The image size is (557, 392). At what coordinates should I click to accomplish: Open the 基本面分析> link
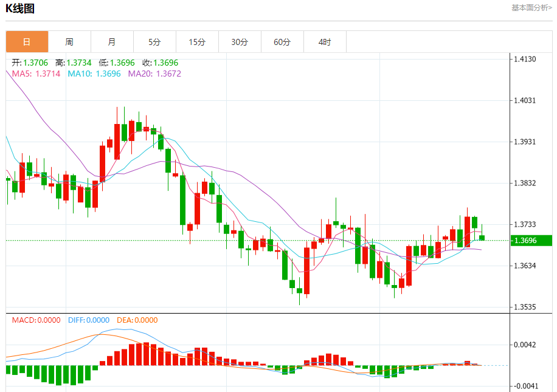pyautogui.click(x=531, y=8)
